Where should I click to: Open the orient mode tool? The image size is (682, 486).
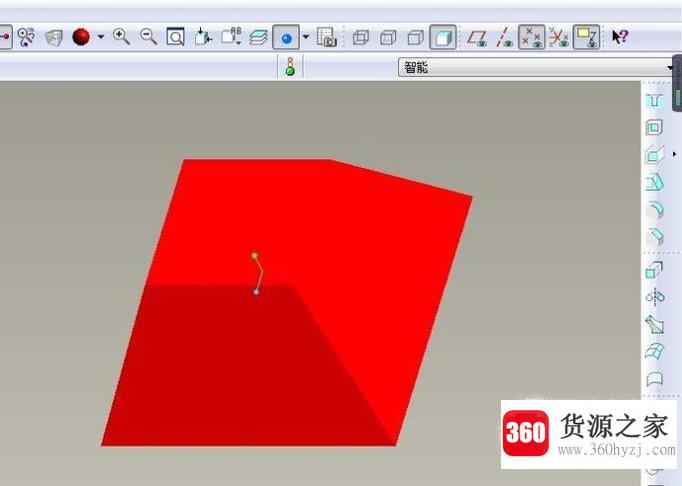click(x=27, y=37)
